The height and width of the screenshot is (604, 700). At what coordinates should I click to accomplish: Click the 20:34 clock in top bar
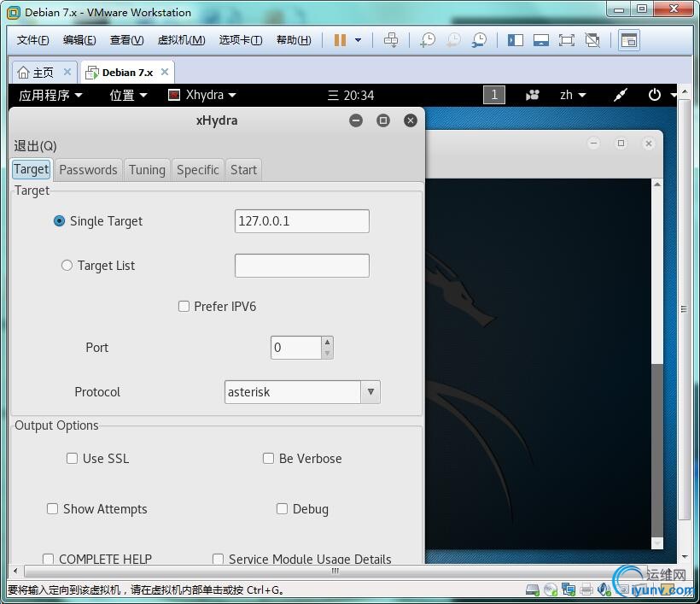352,95
